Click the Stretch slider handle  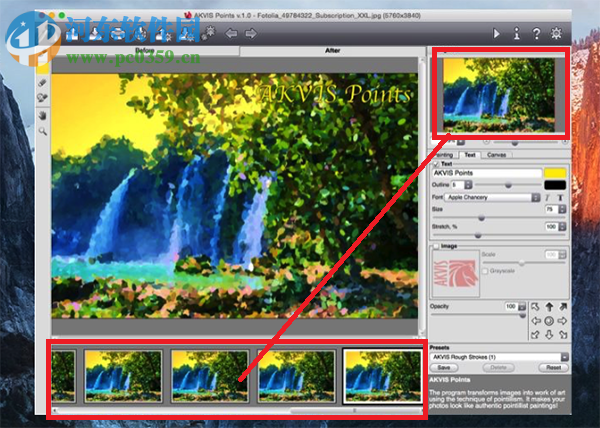pyautogui.click(x=478, y=235)
